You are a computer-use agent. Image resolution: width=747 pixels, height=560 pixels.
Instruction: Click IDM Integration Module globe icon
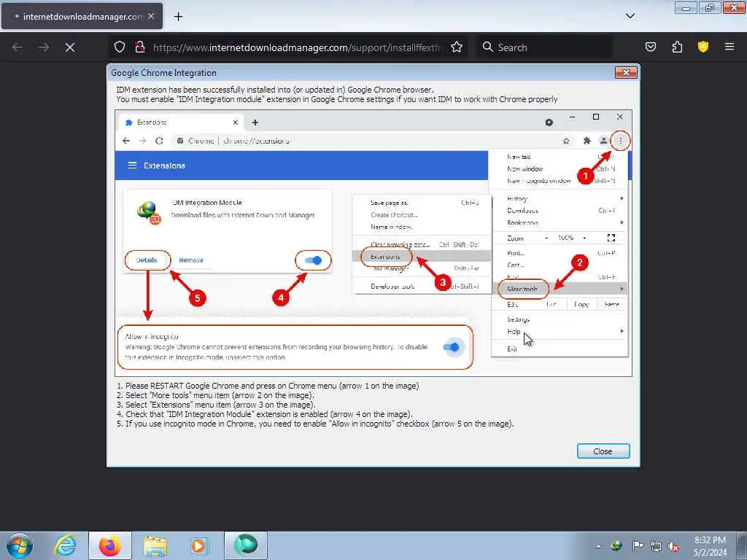(x=148, y=213)
